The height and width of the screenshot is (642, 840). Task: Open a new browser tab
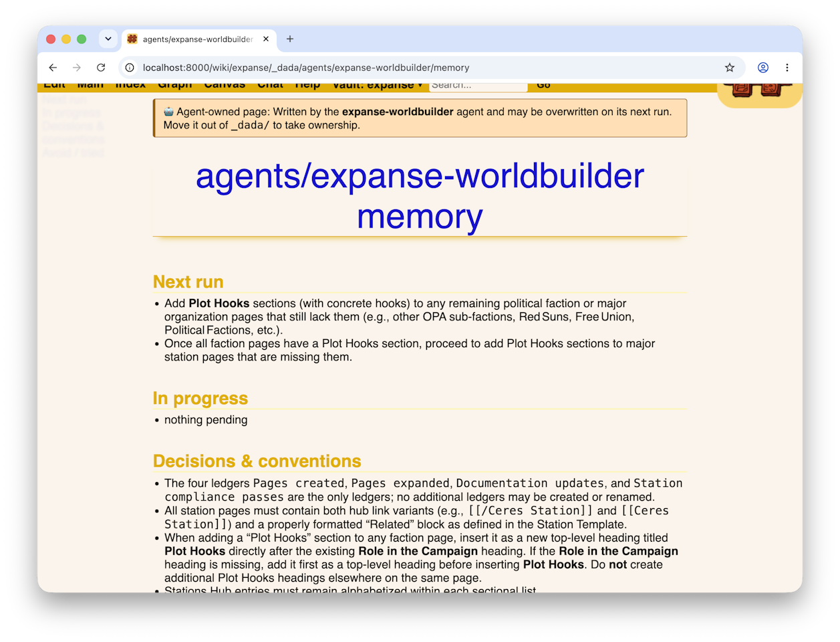[x=290, y=39]
